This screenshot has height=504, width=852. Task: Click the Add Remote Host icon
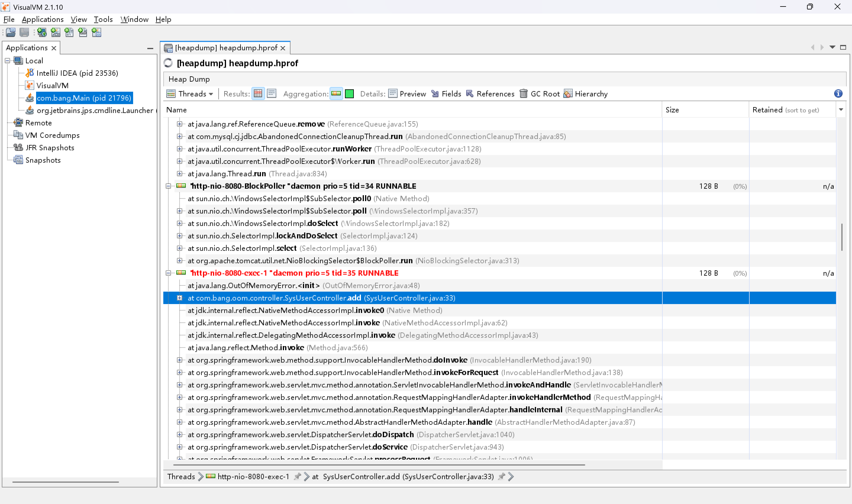(42, 32)
